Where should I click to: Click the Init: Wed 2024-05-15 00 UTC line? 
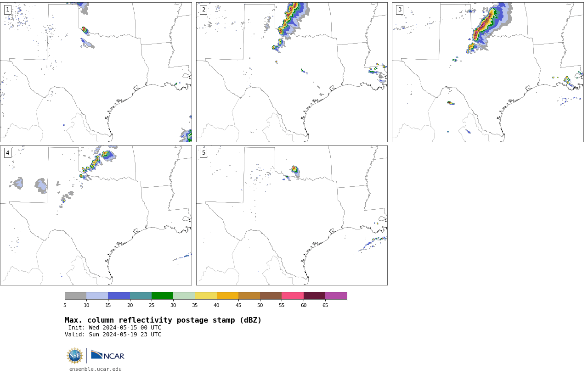pos(115,328)
